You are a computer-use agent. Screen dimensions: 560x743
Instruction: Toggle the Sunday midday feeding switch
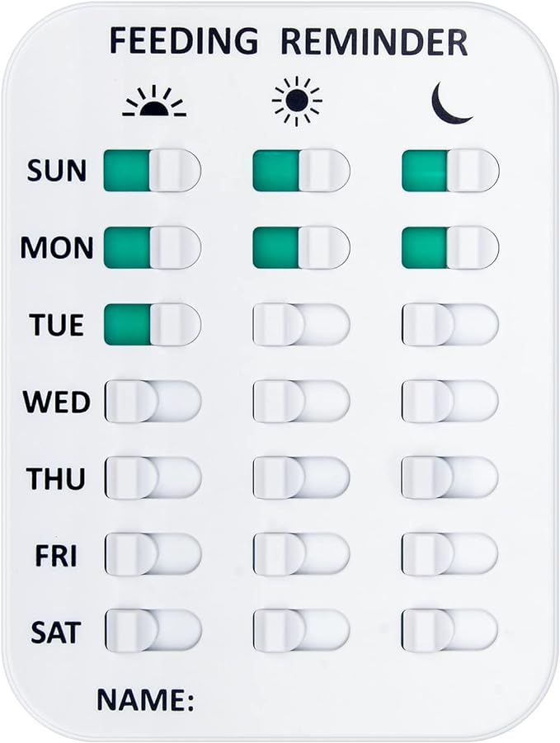(x=301, y=171)
